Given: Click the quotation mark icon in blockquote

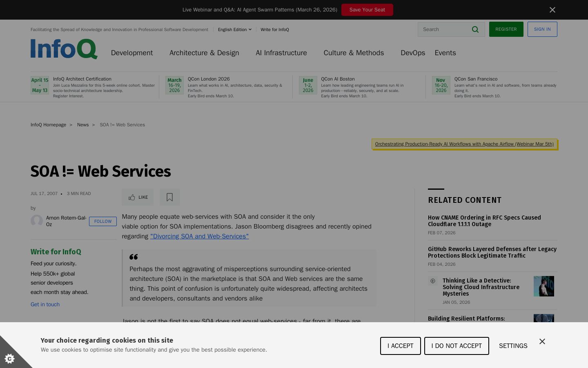Looking at the screenshot, I should point(134,257).
